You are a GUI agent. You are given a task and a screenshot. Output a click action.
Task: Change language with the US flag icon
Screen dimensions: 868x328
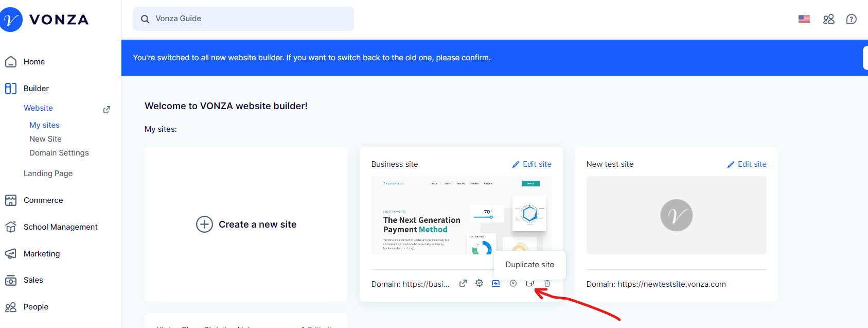[x=804, y=19]
